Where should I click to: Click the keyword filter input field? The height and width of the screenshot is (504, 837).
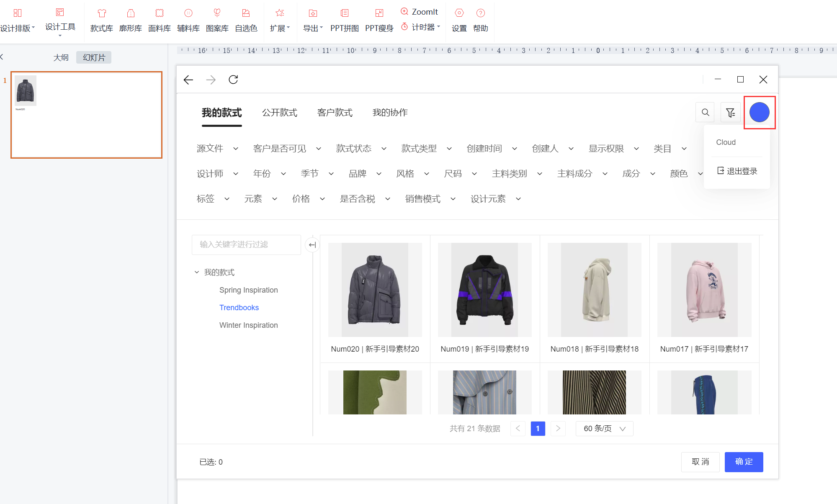coord(246,244)
